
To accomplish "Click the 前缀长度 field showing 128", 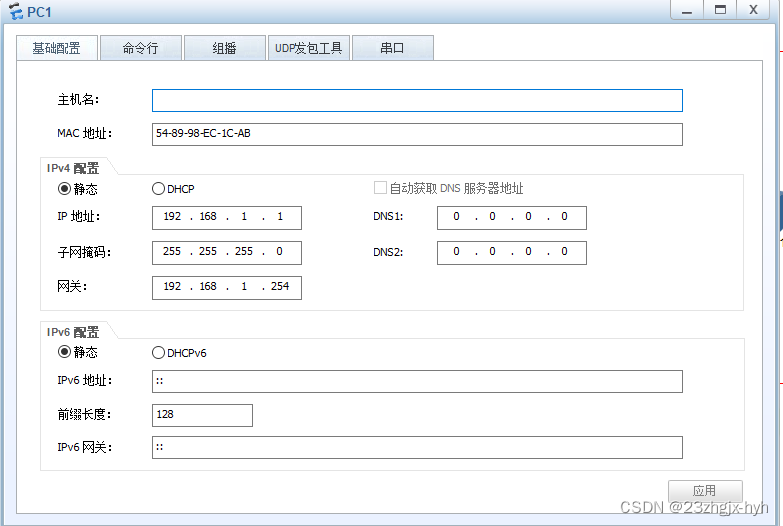I will (x=202, y=415).
